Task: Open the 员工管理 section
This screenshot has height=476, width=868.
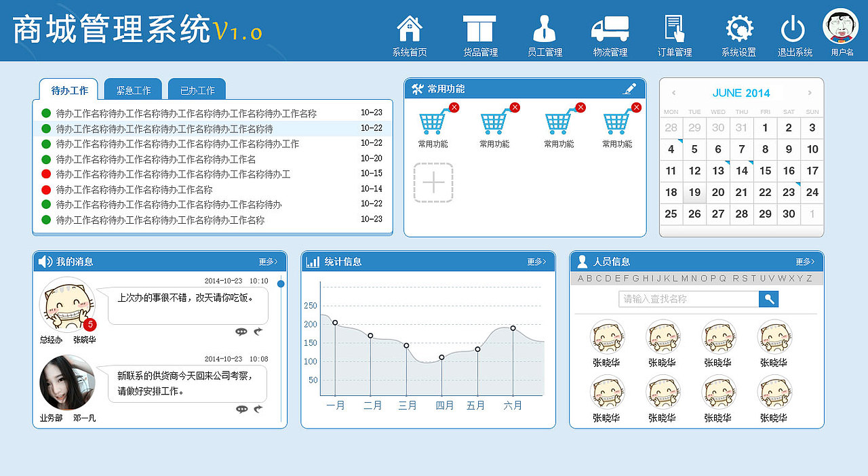Action: click(545, 31)
